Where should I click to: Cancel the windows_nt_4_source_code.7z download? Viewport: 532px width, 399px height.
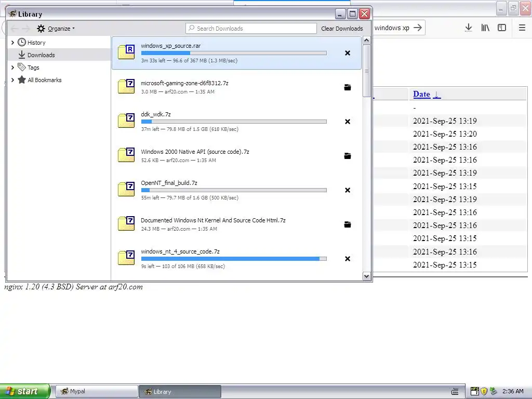tap(348, 259)
